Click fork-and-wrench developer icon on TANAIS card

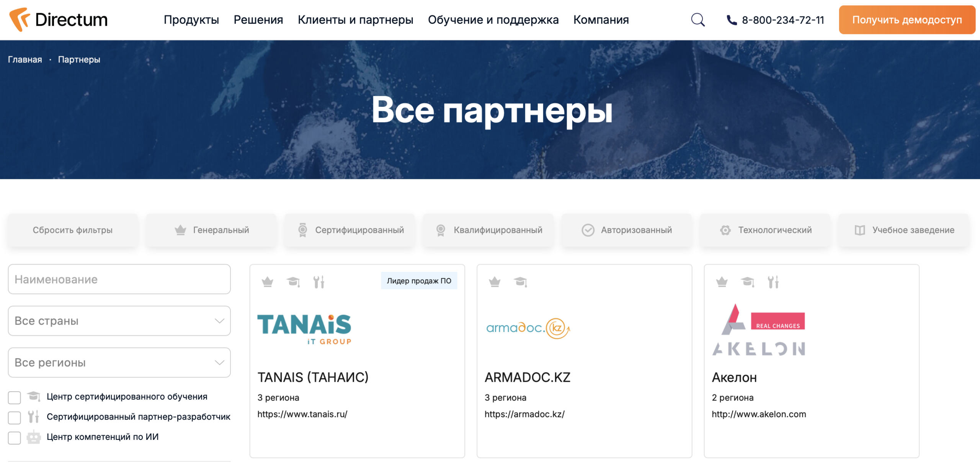(x=318, y=282)
